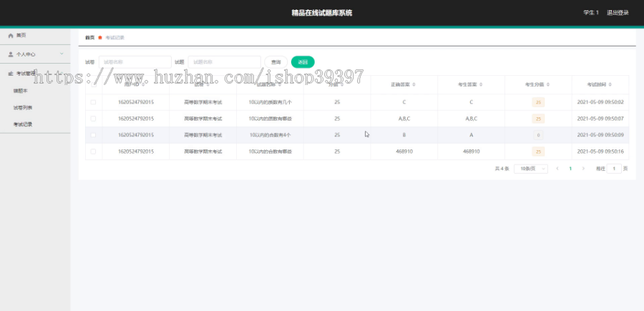Click question cell 10以内的合数有4个
This screenshot has width=644, height=311.
pyautogui.click(x=270, y=135)
